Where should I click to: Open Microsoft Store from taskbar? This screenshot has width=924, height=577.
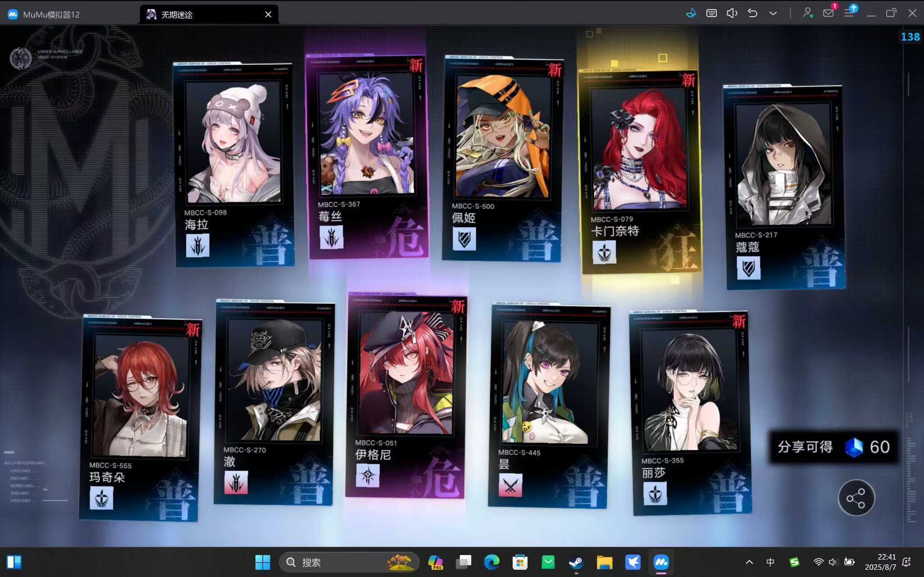520,562
